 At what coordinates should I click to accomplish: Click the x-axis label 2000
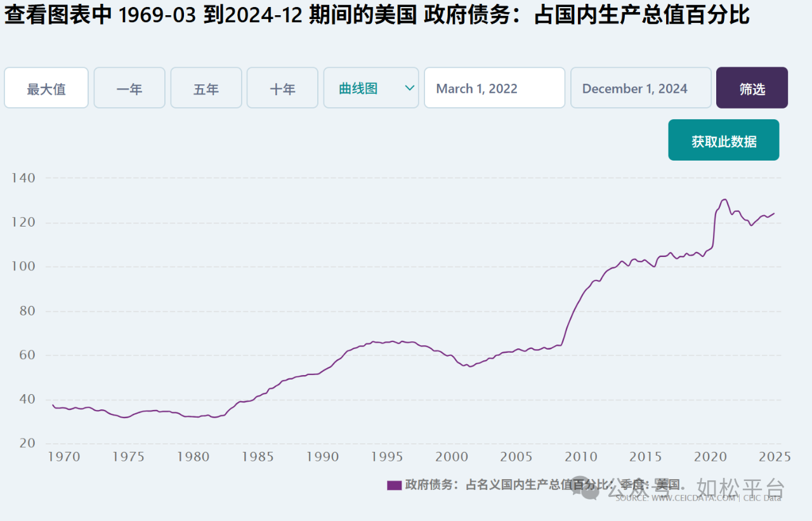click(452, 457)
